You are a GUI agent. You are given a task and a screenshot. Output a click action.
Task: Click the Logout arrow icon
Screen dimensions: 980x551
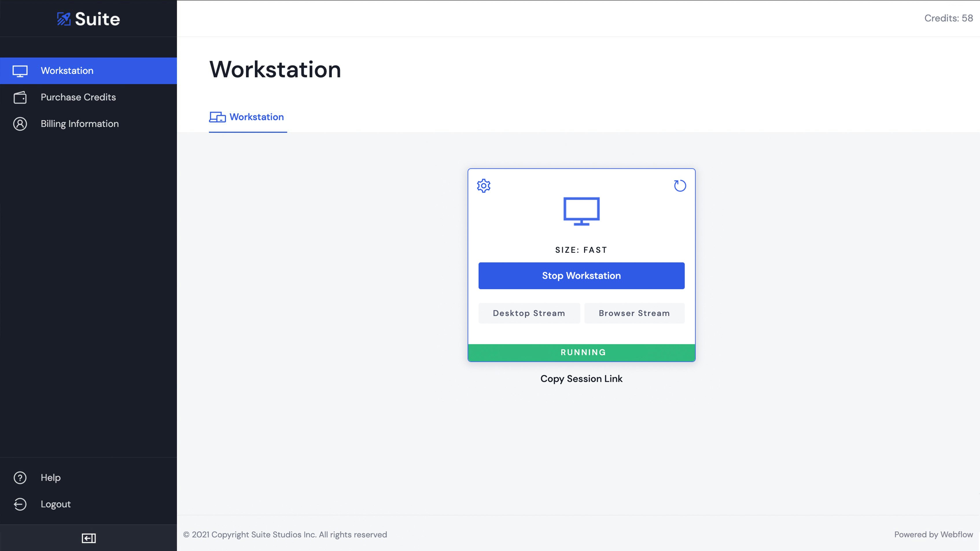pos(20,504)
